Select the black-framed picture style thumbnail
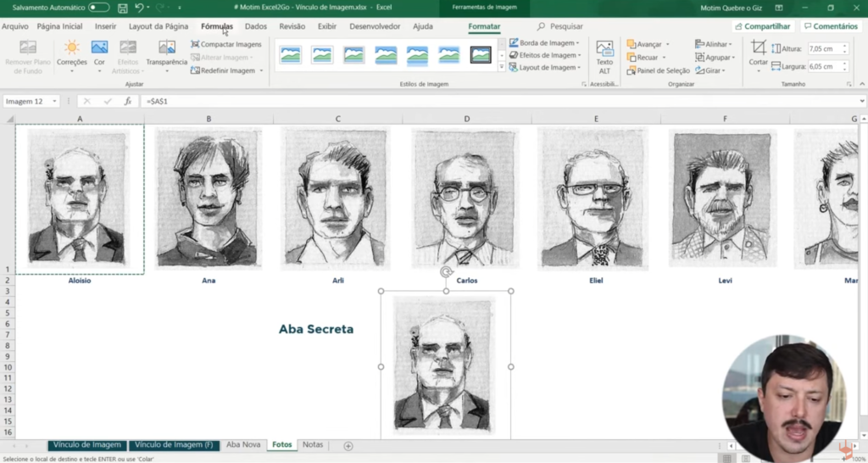This screenshot has width=868, height=463. (x=481, y=55)
